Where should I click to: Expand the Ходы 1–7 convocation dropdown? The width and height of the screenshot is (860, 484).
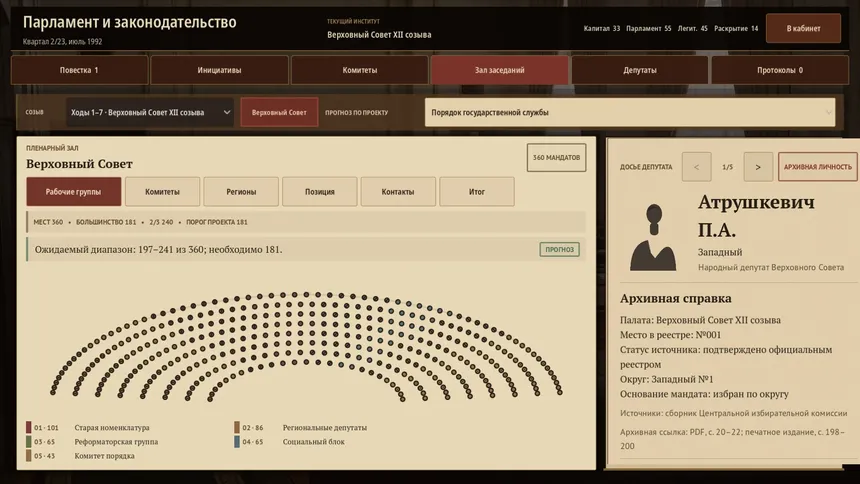coord(150,112)
